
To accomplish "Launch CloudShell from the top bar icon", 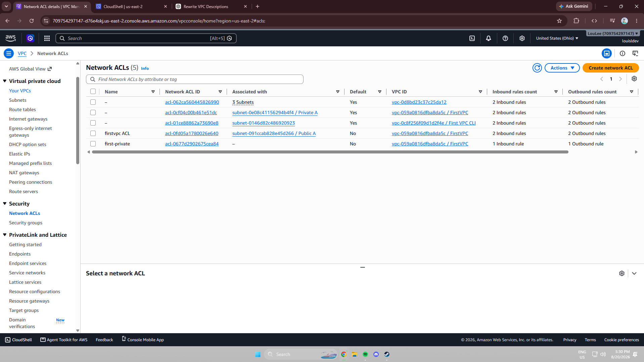I will [x=472, y=38].
